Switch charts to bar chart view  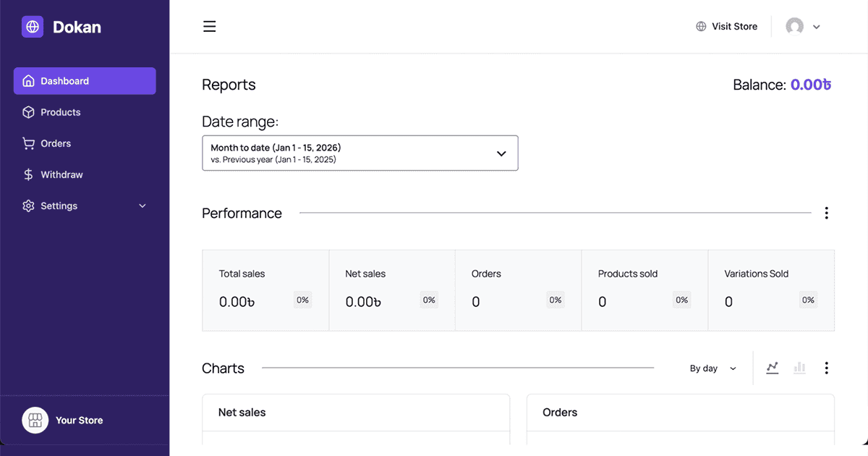[799, 368]
